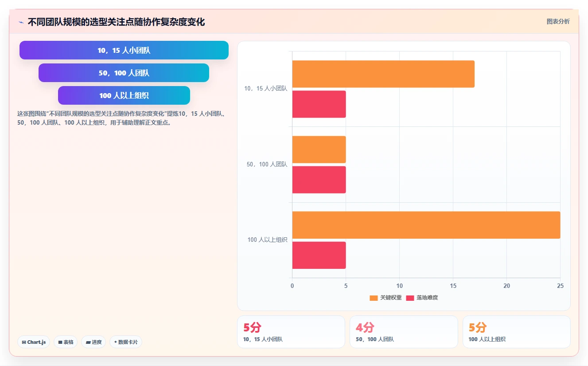Image resolution: width=588 pixels, height=366 pixels.
Task: Click the 数据卡片 tag chip
Action: [x=126, y=342]
